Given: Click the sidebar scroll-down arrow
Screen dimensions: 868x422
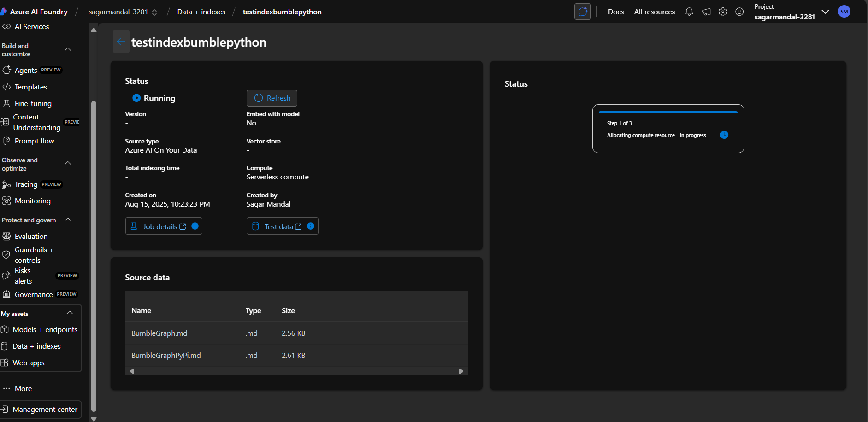Looking at the screenshot, I should [x=94, y=419].
